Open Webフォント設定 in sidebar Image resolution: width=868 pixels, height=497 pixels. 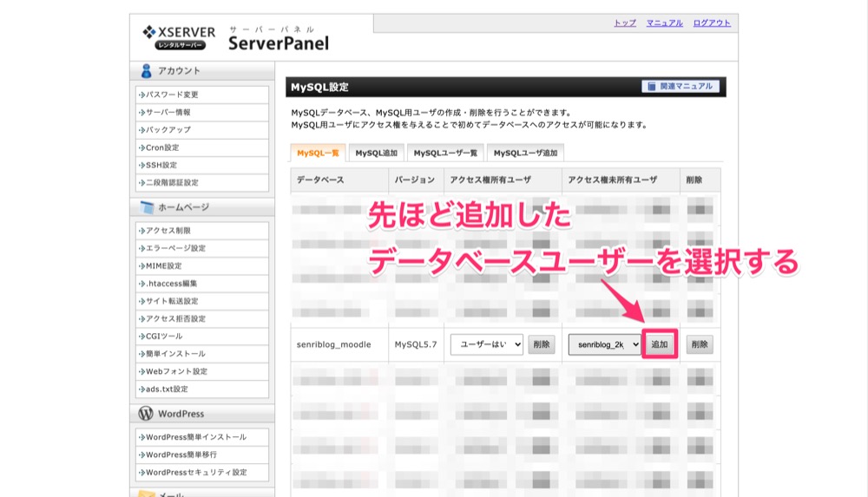click(x=202, y=371)
